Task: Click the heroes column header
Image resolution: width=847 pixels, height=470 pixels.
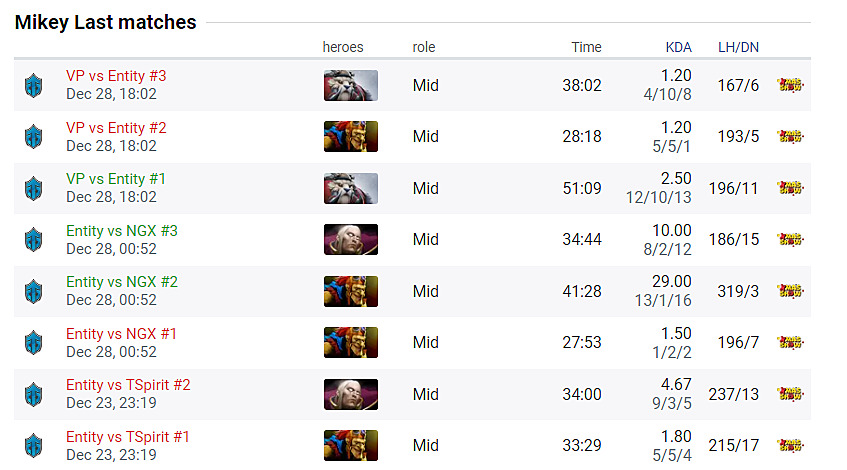Action: point(343,47)
